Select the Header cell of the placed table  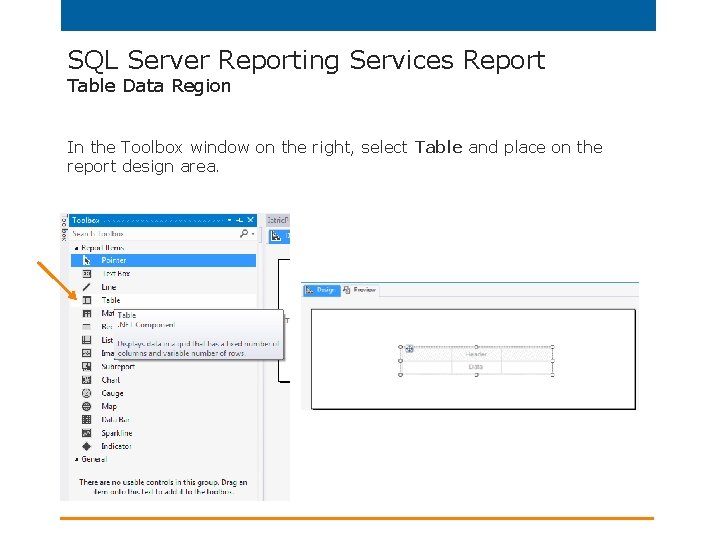[476, 354]
